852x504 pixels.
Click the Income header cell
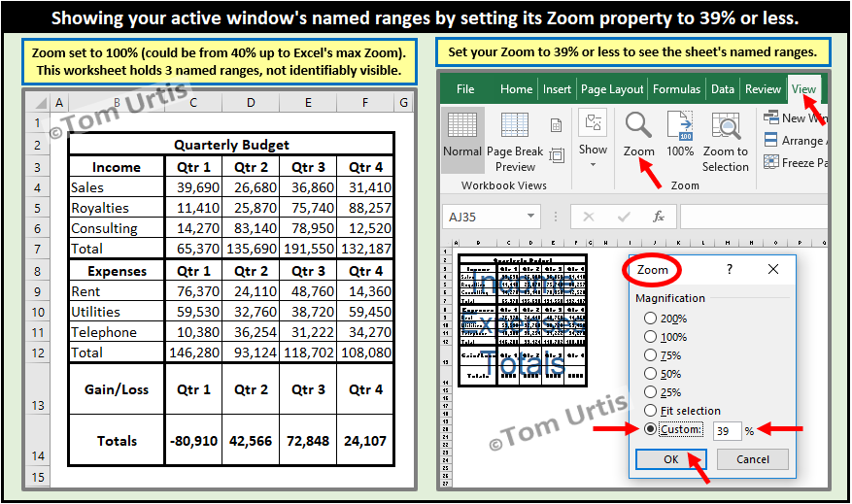[x=117, y=167]
